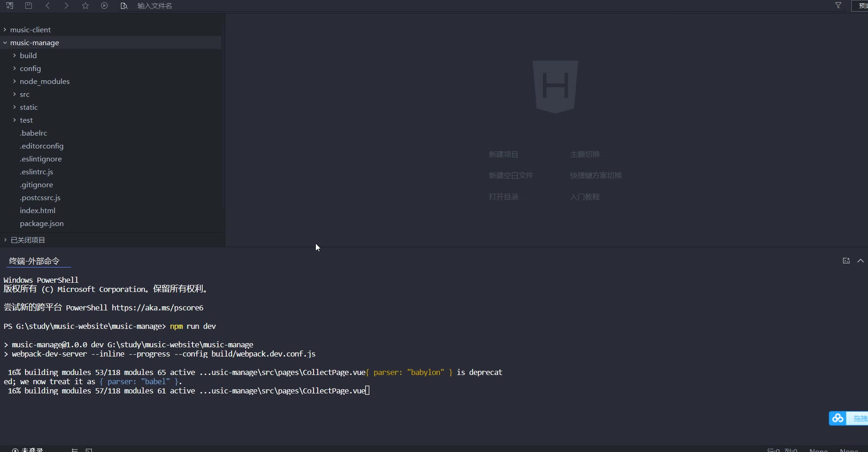
Task: Open the .eslintignore file
Action: tap(41, 159)
